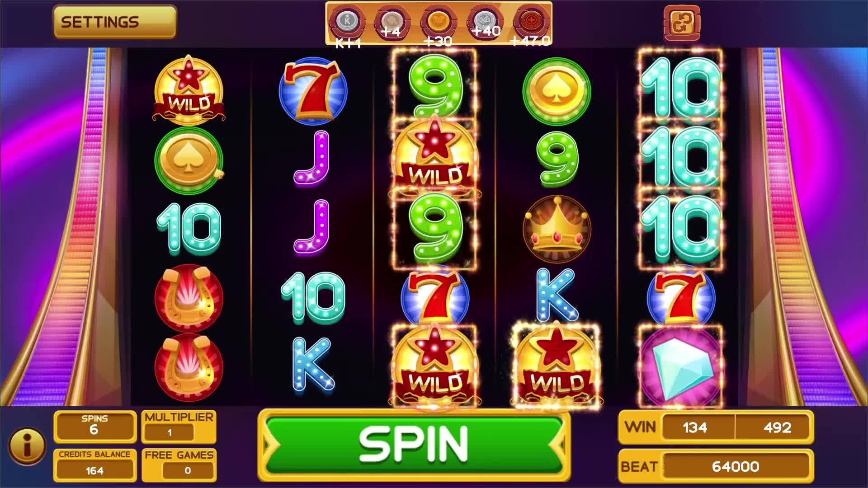Viewport: 868px width, 488px height.
Task: Select the red +47.0 coin token
Action: click(531, 21)
